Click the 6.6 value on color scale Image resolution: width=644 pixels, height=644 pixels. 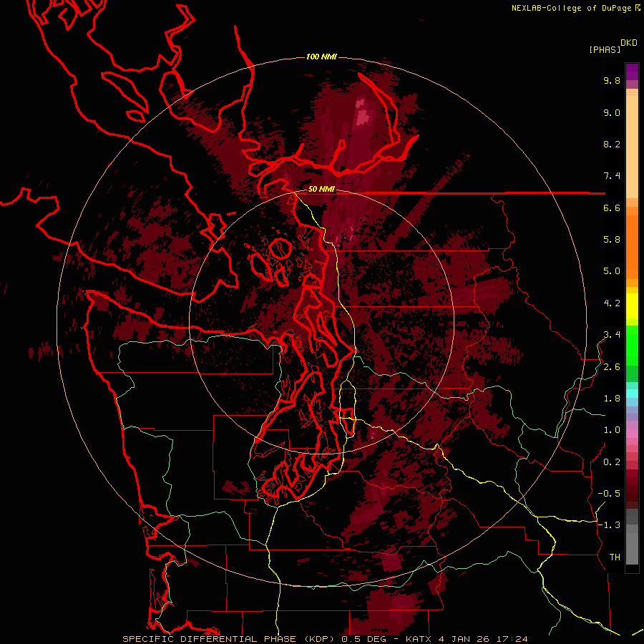[x=612, y=208]
